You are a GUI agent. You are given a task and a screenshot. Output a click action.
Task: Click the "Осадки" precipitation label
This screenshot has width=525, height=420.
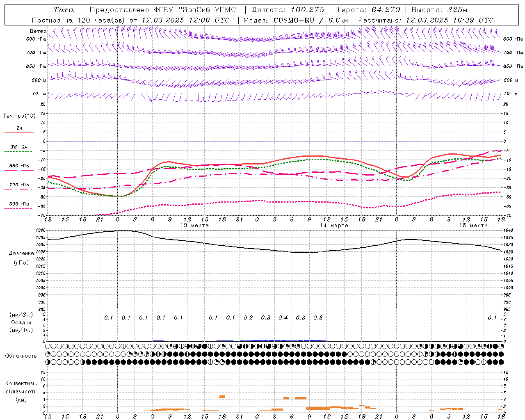(x=21, y=322)
